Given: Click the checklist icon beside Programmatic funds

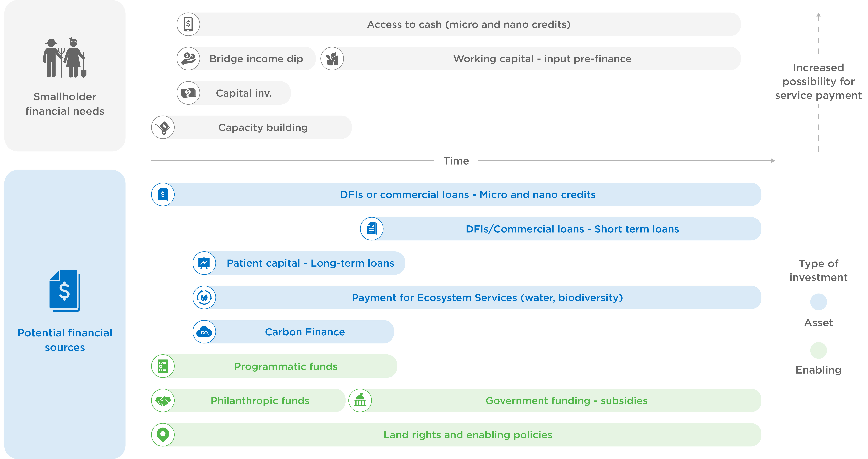Looking at the screenshot, I should point(163,366).
